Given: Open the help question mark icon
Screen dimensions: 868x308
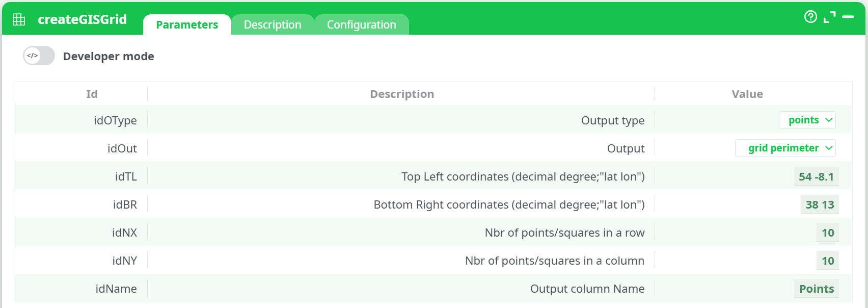Looking at the screenshot, I should coord(810,17).
